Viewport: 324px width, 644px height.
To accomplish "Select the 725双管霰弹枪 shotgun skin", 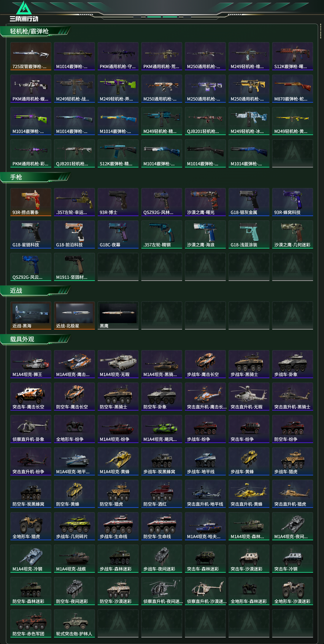I will tap(31, 56).
